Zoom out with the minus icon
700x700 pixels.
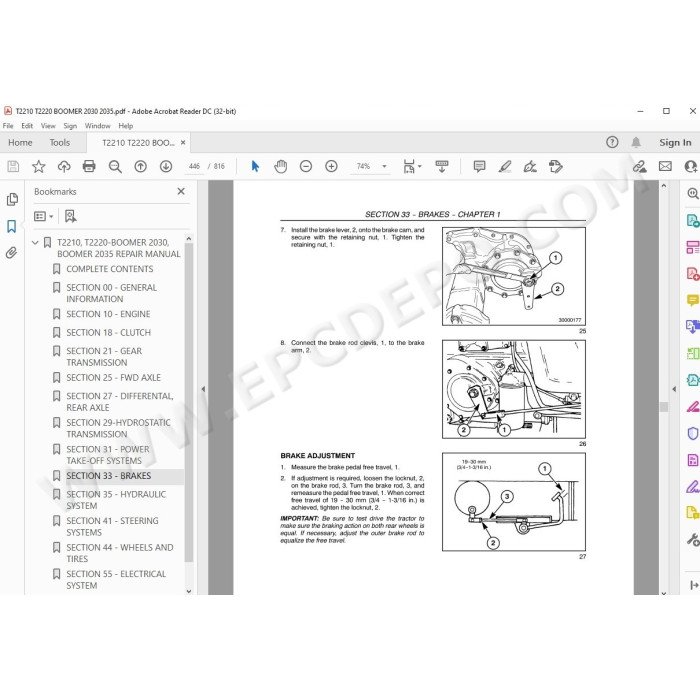pyautogui.click(x=306, y=167)
